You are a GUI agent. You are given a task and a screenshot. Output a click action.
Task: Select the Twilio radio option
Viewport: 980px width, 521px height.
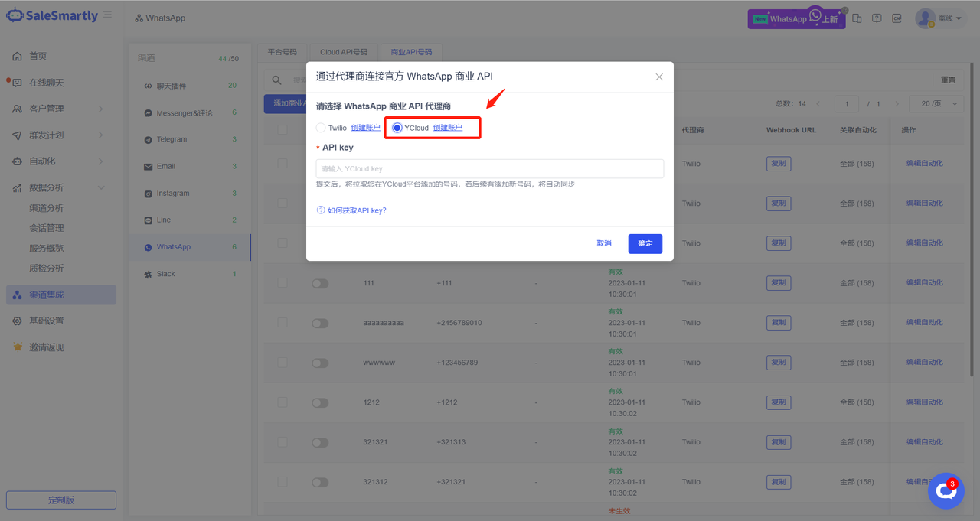tap(321, 128)
